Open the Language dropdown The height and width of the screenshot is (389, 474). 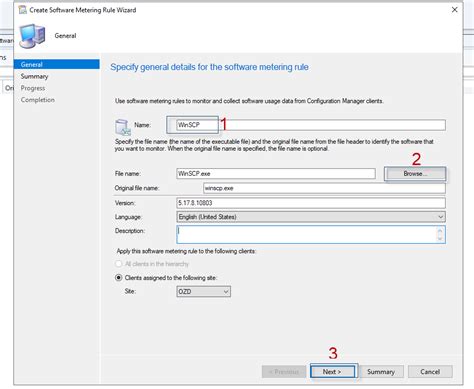pos(311,217)
